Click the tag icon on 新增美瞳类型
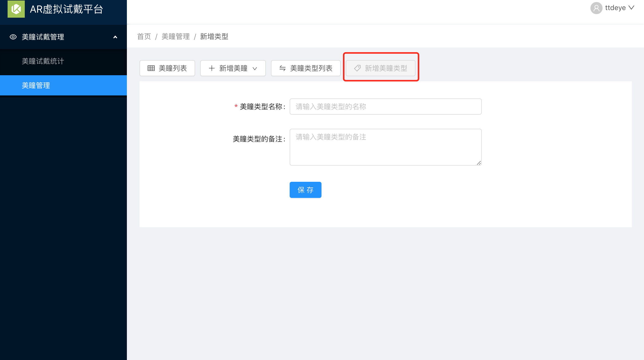Viewport: 644px width, 360px height. coord(357,68)
